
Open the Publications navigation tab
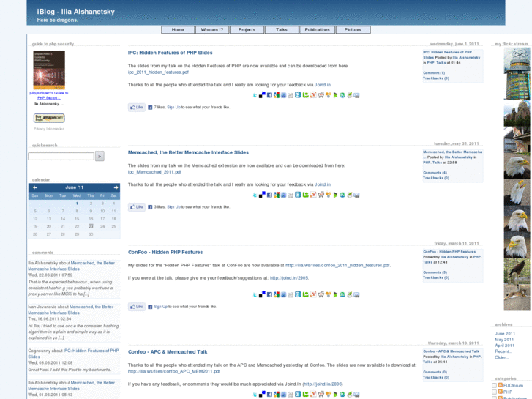[318, 30]
